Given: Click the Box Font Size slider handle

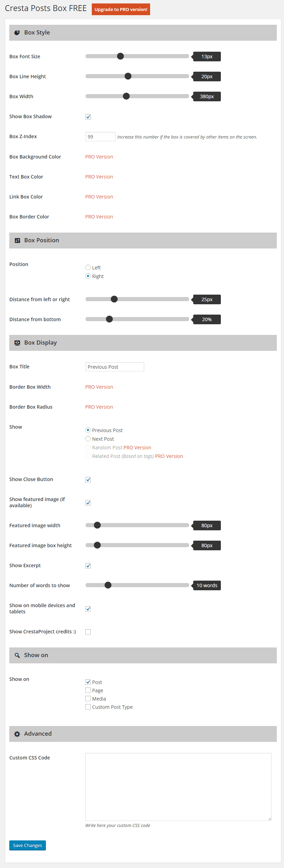Looking at the screenshot, I should coord(120,56).
